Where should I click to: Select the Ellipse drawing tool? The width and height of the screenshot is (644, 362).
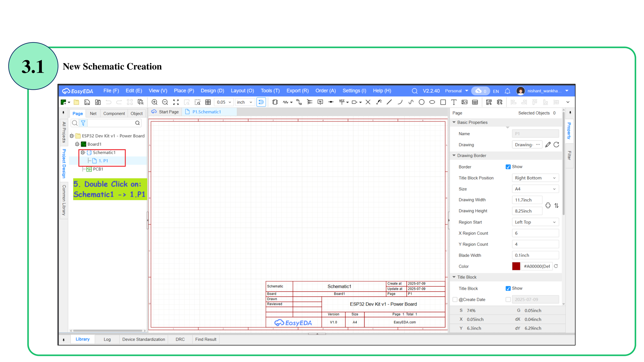432,102
